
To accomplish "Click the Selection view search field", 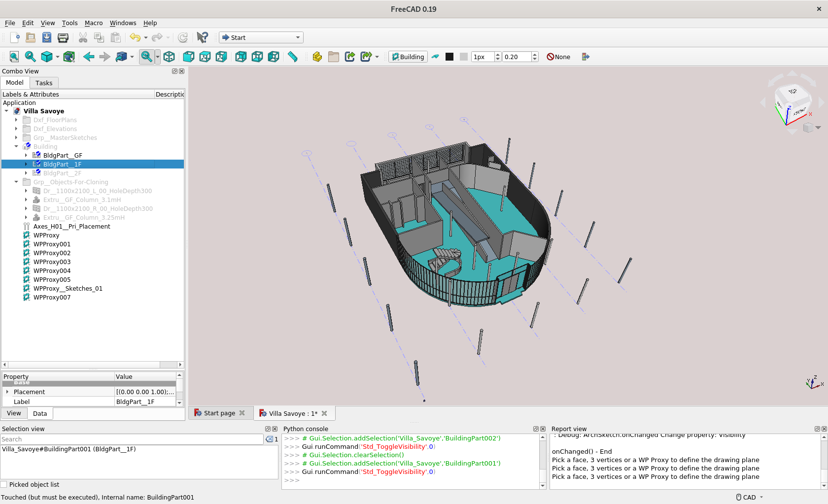I will [x=132, y=439].
